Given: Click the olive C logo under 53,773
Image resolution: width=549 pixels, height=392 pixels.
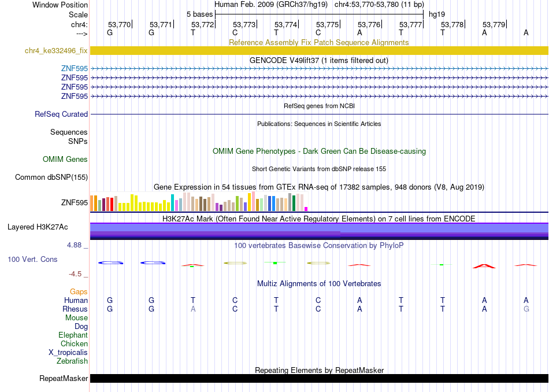Looking at the screenshot, I should click(x=235, y=262).
